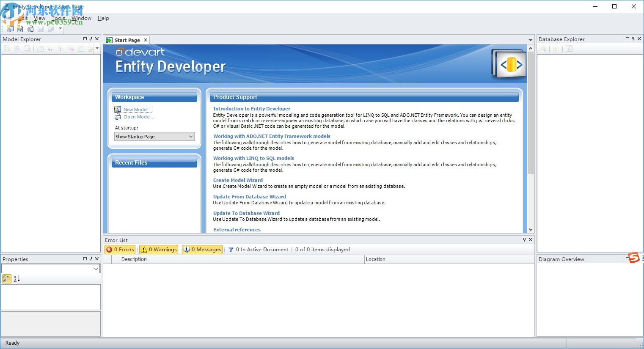This screenshot has width=644, height=349.
Task: Open the Create Model Wizard link
Action: click(238, 180)
